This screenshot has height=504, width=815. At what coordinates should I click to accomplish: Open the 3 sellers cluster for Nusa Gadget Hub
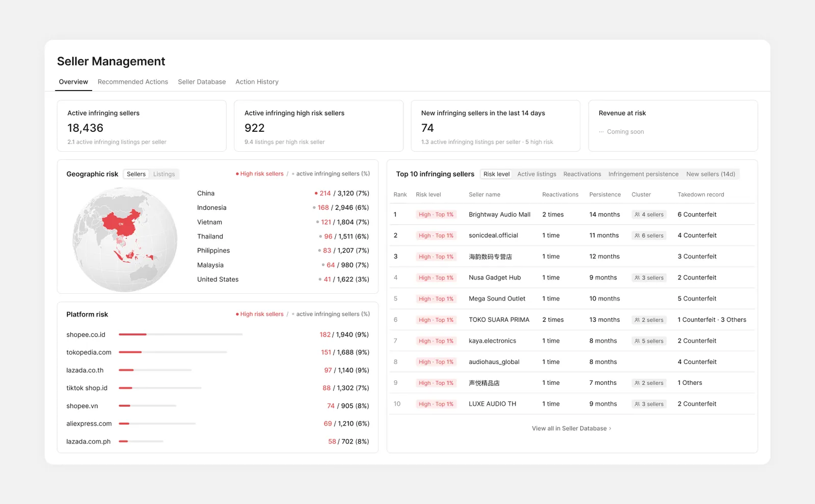click(649, 278)
